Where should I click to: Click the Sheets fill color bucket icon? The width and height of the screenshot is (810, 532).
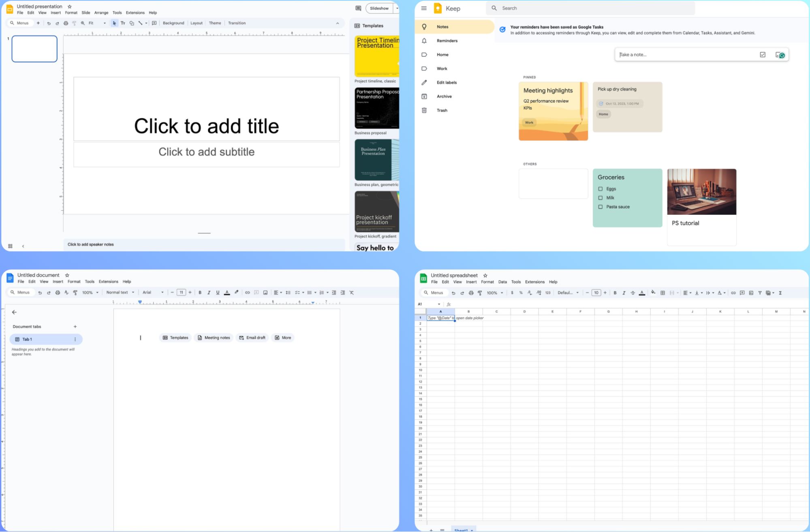click(x=653, y=293)
